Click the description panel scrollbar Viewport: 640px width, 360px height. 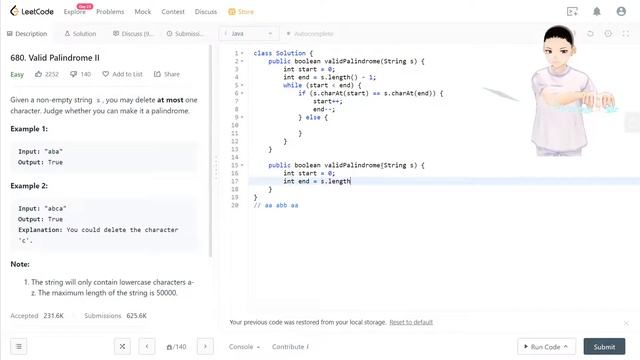(x=211, y=151)
